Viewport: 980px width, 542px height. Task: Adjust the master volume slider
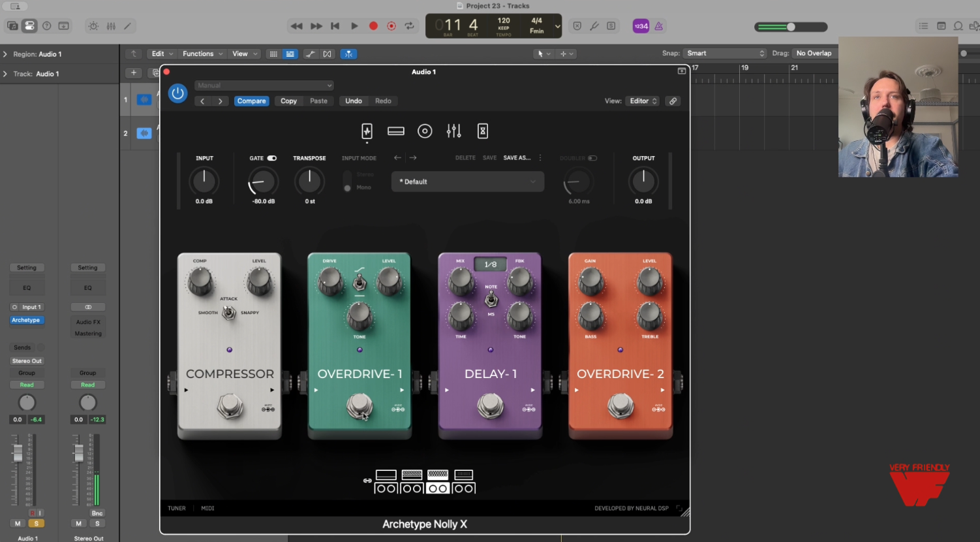[x=791, y=27]
